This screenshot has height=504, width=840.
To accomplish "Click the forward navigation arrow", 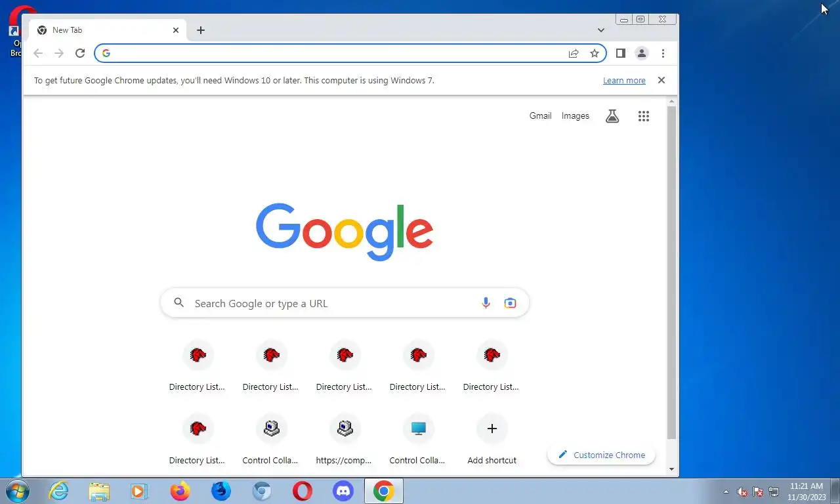I will 59,53.
